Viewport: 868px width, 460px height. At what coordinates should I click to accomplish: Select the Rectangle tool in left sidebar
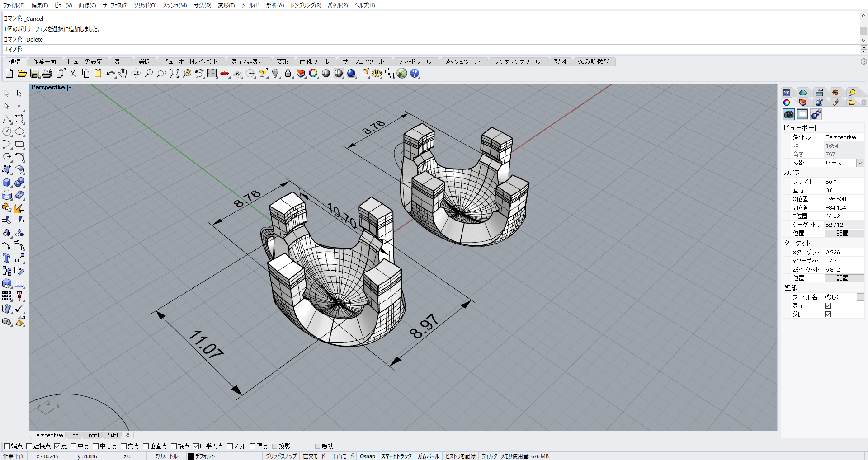click(x=19, y=145)
